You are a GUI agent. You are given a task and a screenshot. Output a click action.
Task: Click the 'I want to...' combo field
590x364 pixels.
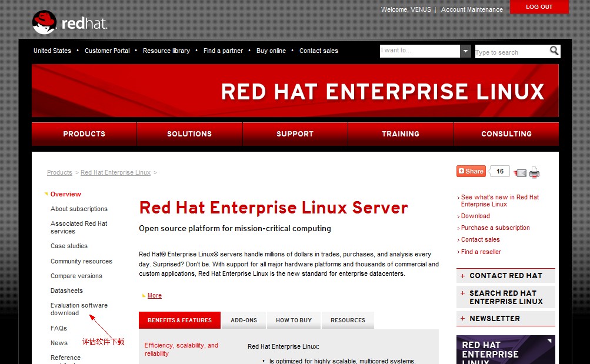(420, 51)
